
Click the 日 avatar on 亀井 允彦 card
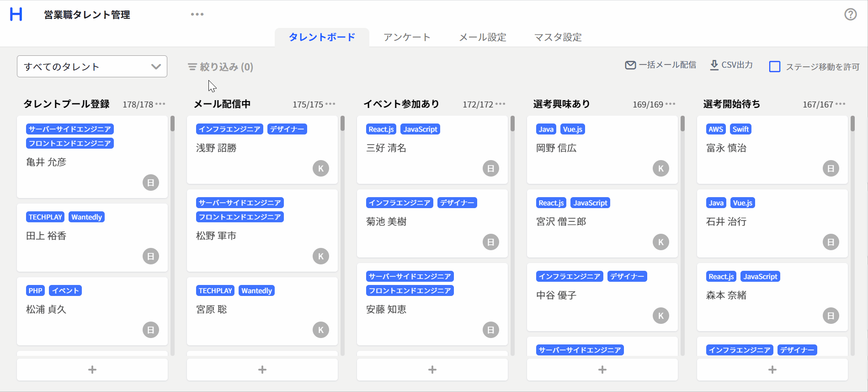(x=150, y=183)
